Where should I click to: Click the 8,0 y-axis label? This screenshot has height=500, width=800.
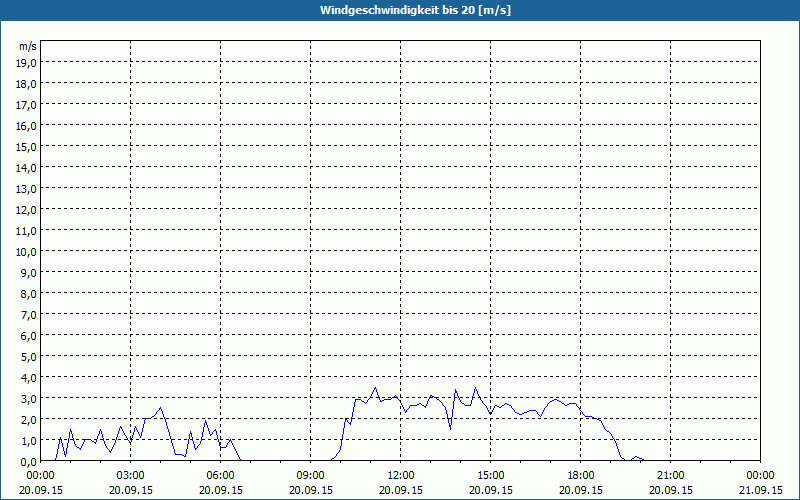point(29,294)
